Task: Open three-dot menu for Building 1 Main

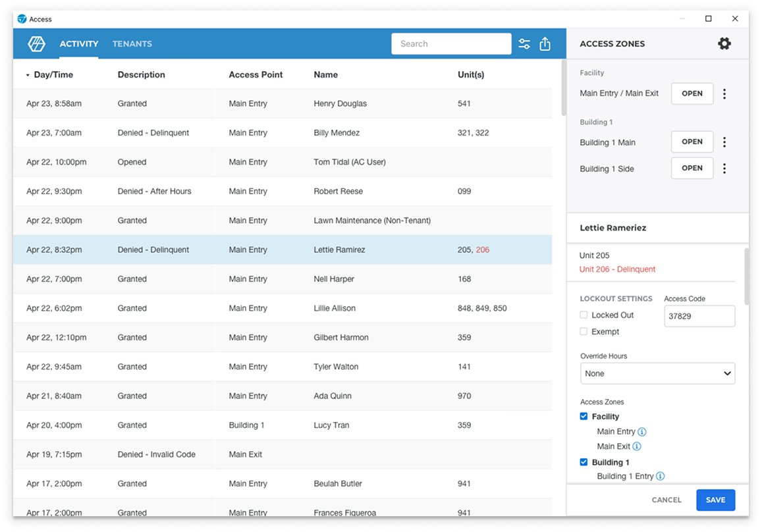Action: 724,142
